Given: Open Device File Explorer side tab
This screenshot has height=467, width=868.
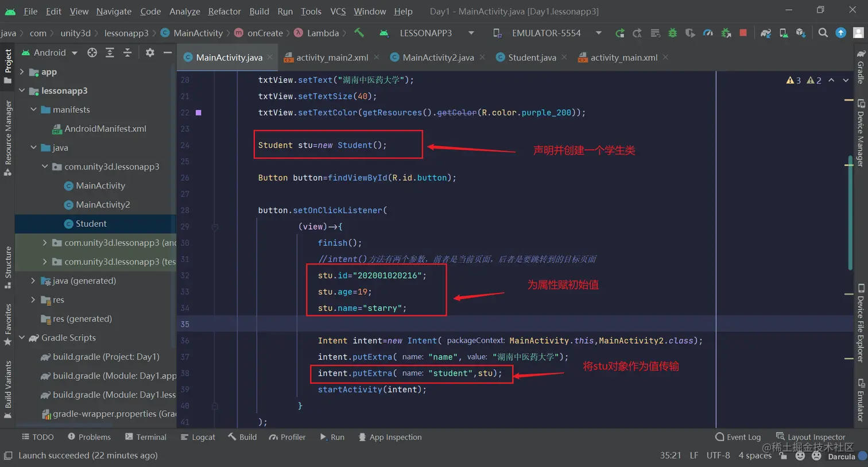Looking at the screenshot, I should 861,323.
